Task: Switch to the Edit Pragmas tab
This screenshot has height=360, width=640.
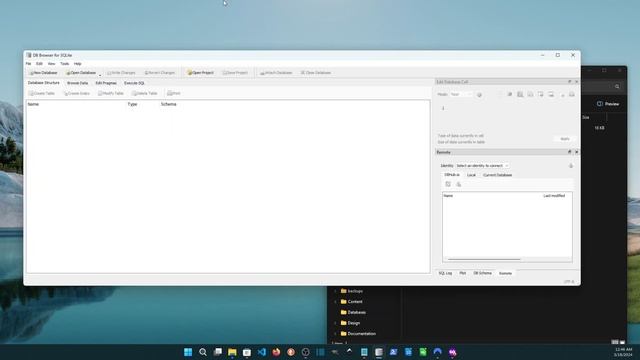Action: pos(106,83)
